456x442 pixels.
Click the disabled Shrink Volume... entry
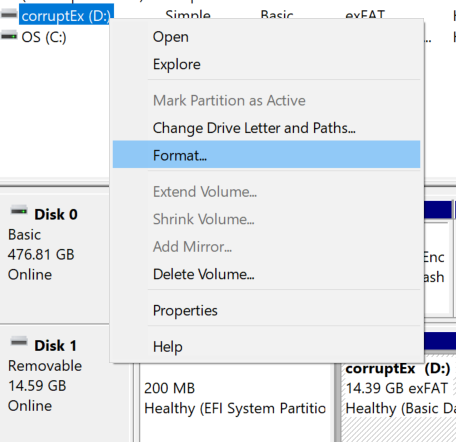click(266, 219)
